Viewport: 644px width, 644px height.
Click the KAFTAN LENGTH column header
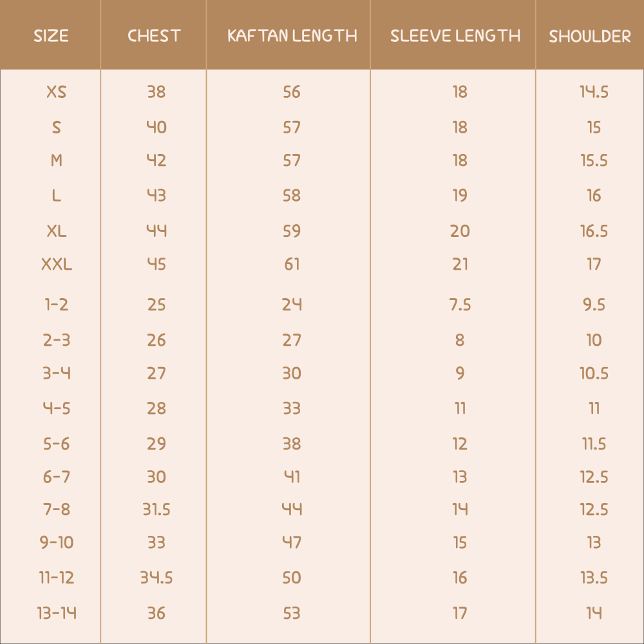292,35
